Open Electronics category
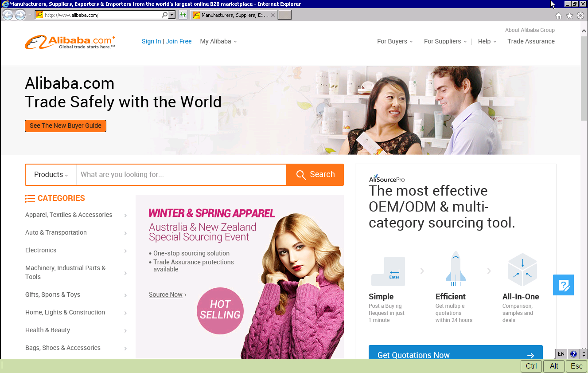Screen dimensions: 588x373 click(41, 250)
